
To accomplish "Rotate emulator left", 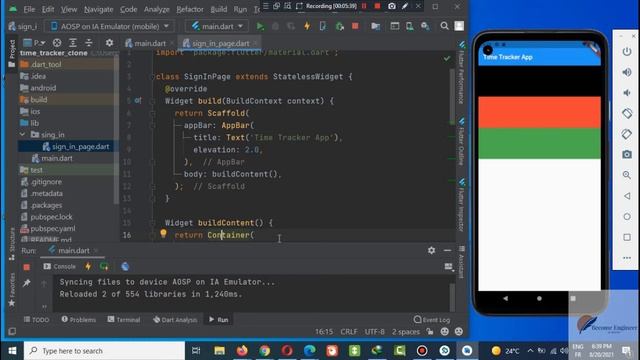I will point(627,113).
